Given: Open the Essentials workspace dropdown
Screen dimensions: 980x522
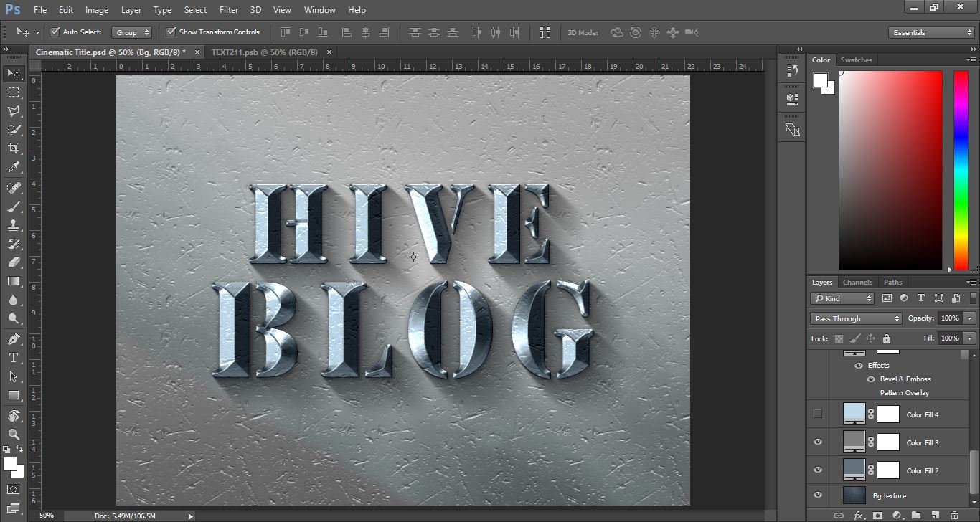Looking at the screenshot, I should (930, 32).
